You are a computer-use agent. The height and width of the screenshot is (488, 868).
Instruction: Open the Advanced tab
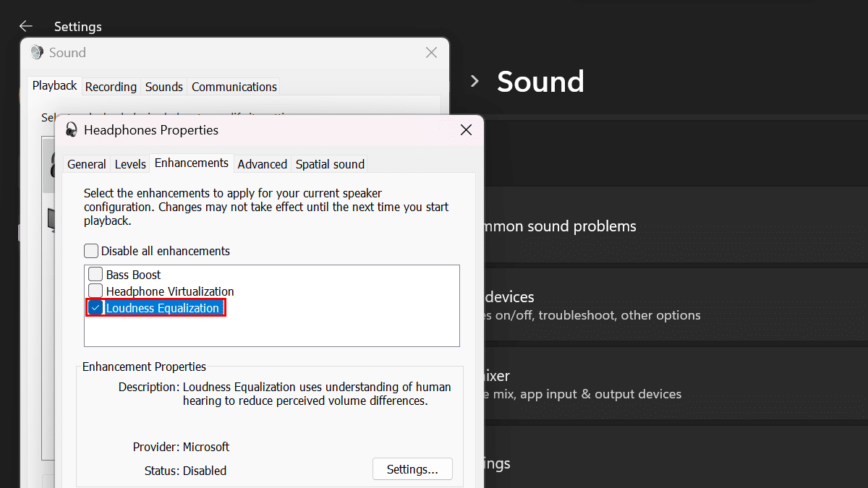[262, 164]
